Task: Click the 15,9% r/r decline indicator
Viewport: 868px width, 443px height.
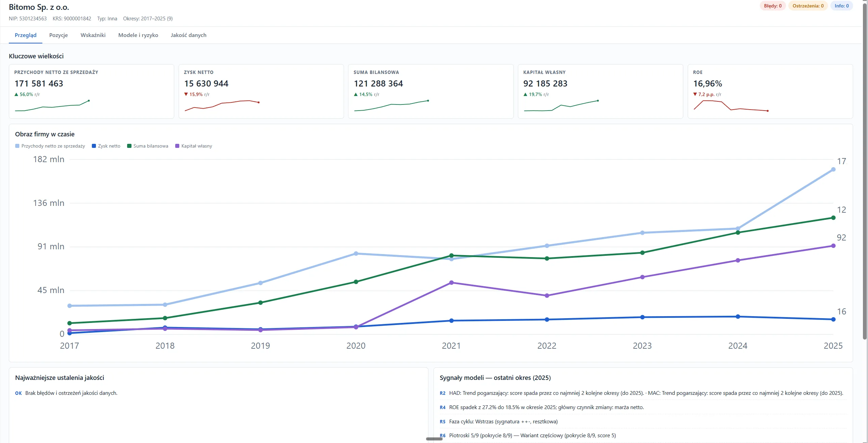Action: [x=197, y=95]
